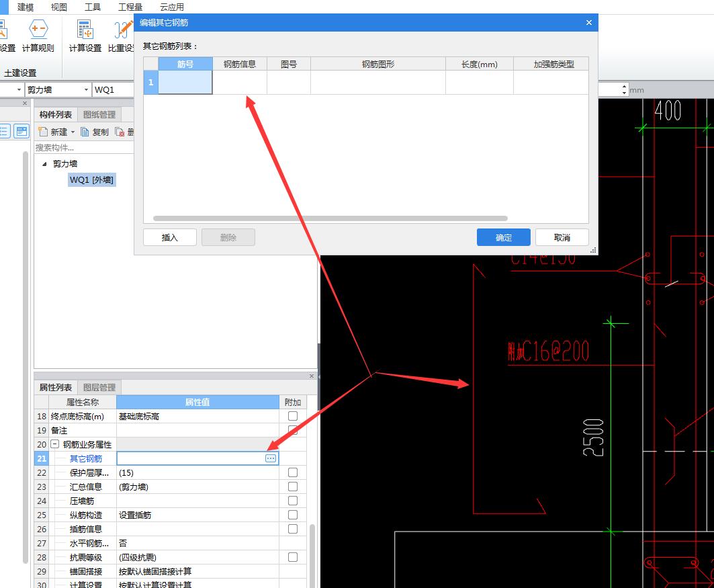
Task: Select the 备注 property row
Action: point(171,430)
